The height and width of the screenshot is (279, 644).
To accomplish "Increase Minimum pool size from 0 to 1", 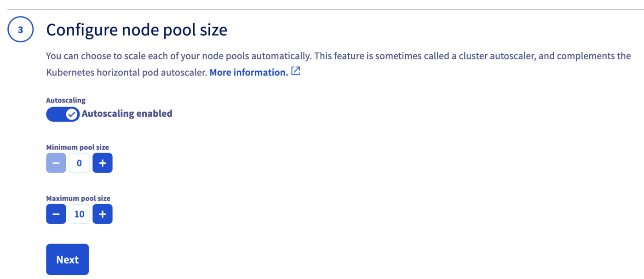I will pyautogui.click(x=102, y=163).
